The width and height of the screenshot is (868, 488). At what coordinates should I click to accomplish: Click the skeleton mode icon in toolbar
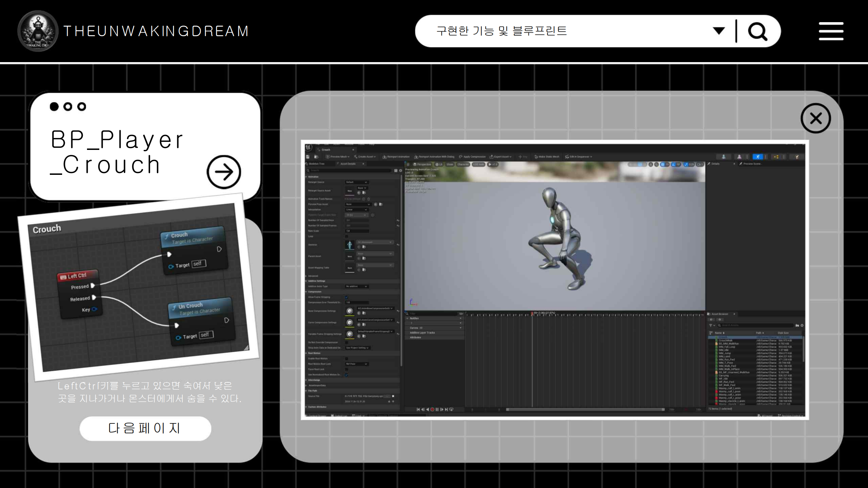tap(723, 157)
